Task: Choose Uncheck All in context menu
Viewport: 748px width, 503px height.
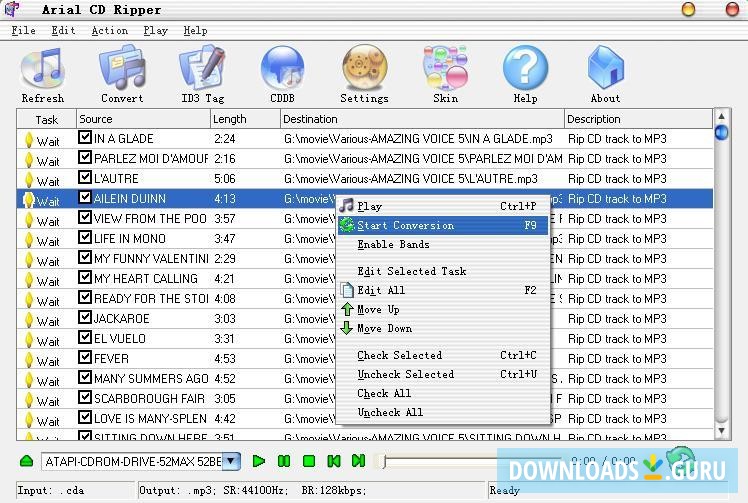Action: [443, 412]
